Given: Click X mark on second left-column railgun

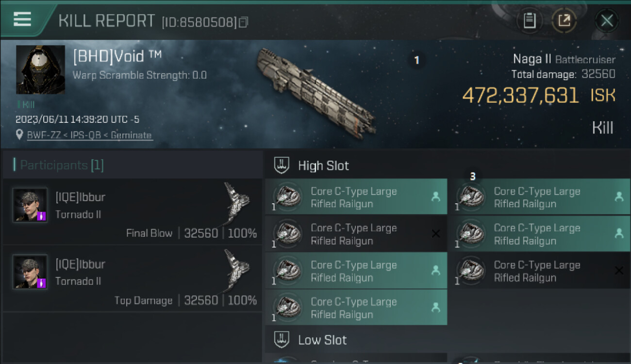Looking at the screenshot, I should click(x=436, y=234).
